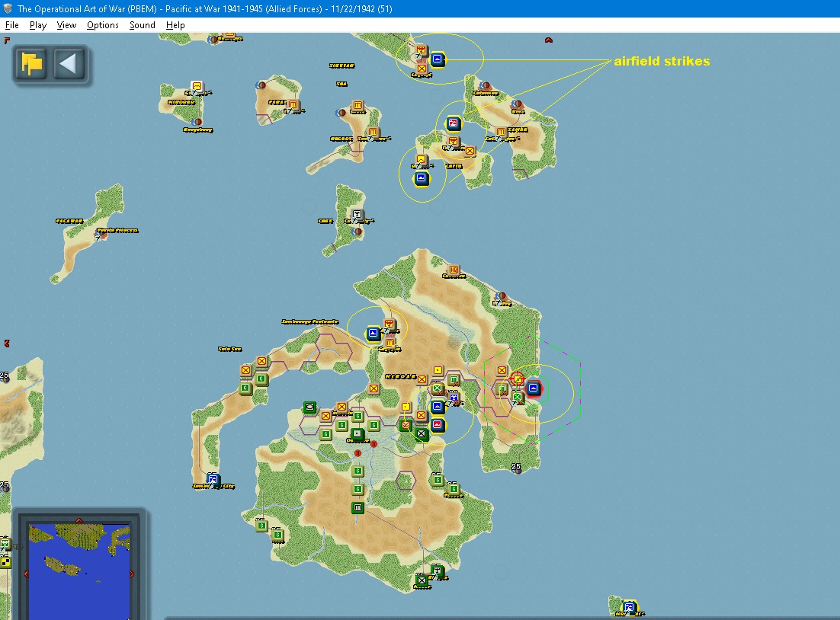Select tan unit beside the SAMAR label
Viewport: 840px width, 620px height.
click(501, 132)
